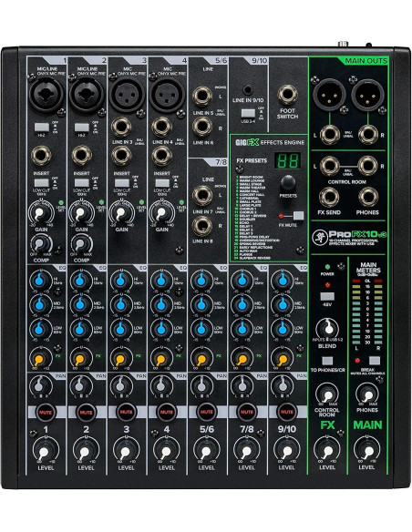Click the channel 3 LOW EQ knob
This screenshot has height=532, width=412.
click(x=120, y=329)
